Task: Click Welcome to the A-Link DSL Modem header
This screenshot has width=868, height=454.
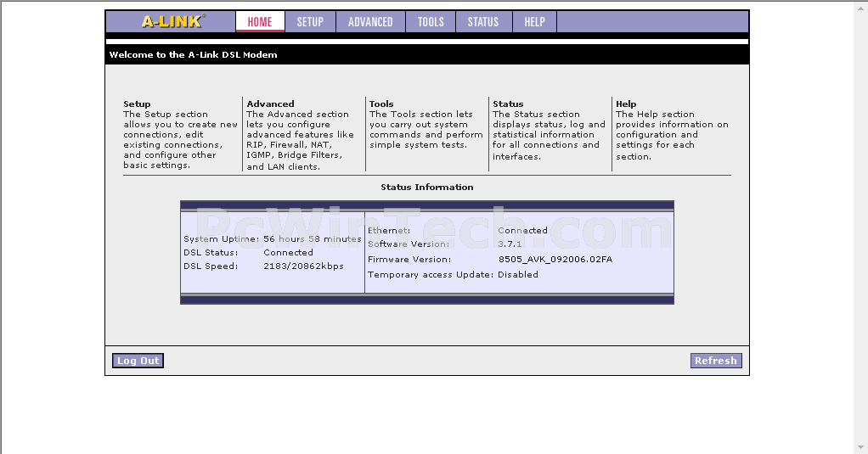Action: pos(193,55)
